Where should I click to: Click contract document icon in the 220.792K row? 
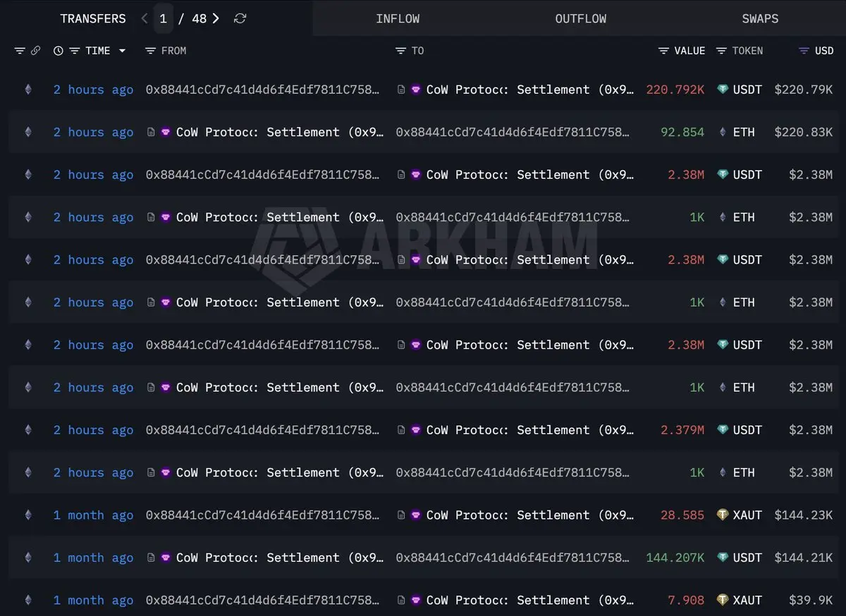click(x=400, y=90)
